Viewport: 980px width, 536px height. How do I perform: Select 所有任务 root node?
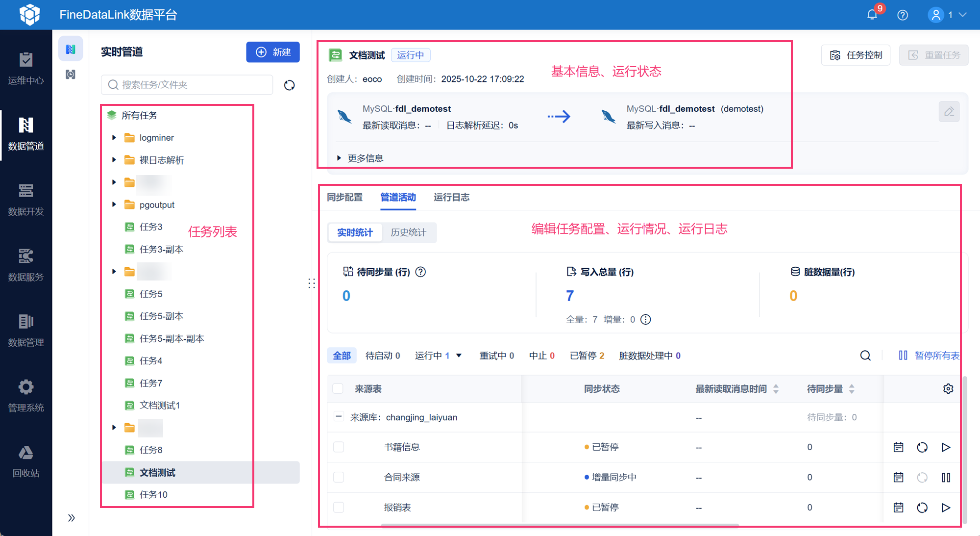[139, 115]
